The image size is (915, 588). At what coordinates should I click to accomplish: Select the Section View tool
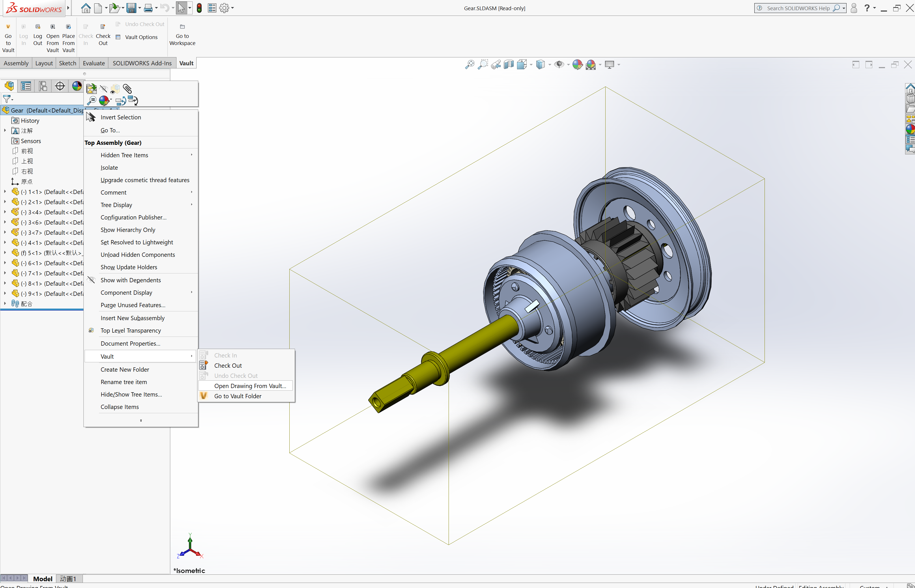[x=509, y=64]
